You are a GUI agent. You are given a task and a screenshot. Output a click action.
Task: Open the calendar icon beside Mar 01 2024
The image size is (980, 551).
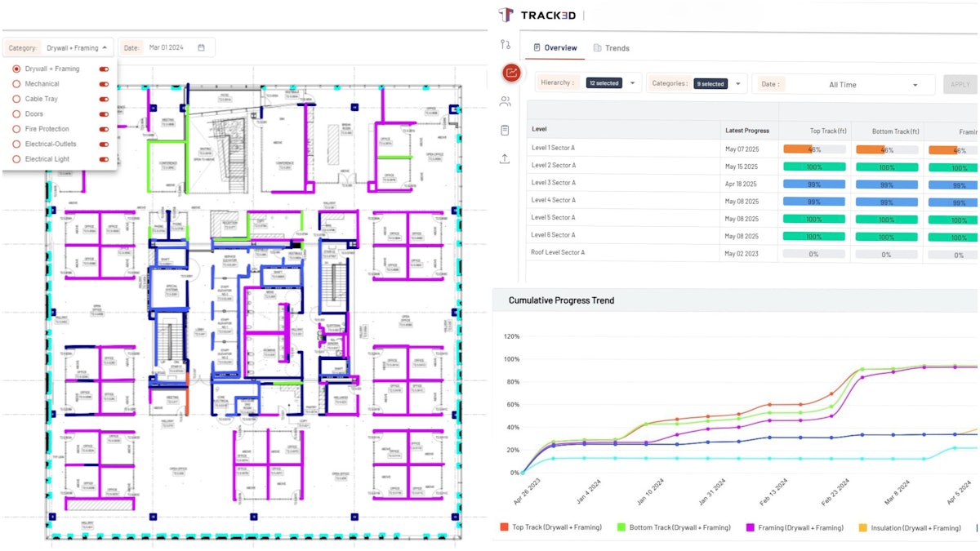pyautogui.click(x=201, y=47)
